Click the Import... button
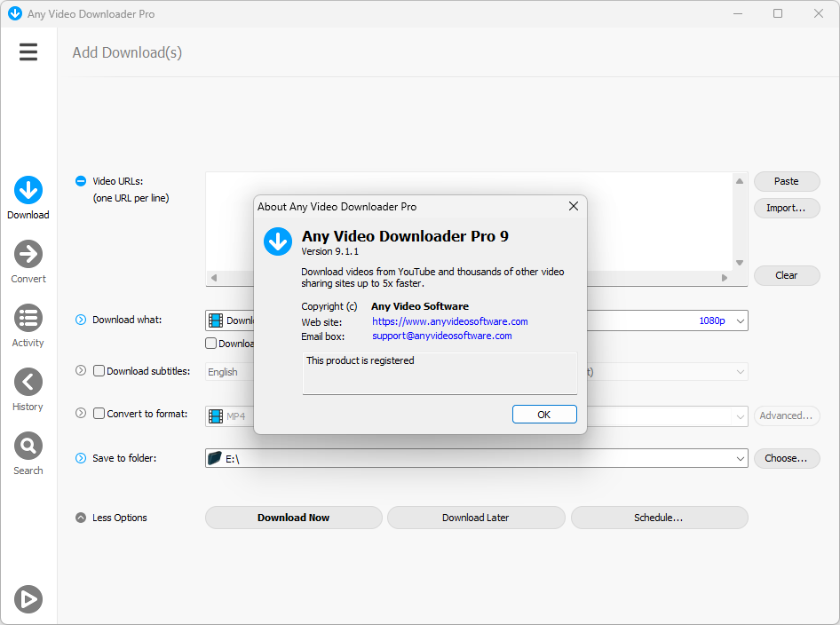 [x=787, y=208]
